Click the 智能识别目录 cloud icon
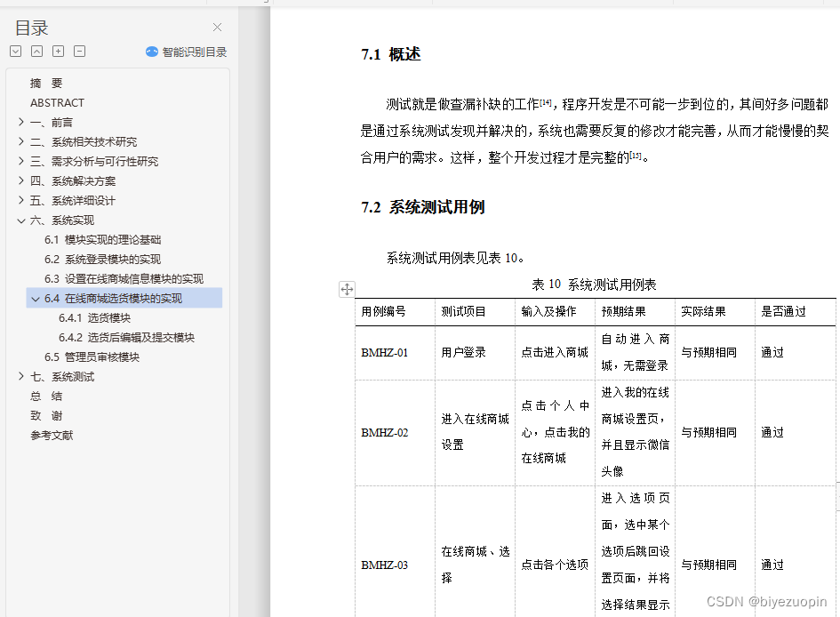840x617 pixels. point(152,52)
